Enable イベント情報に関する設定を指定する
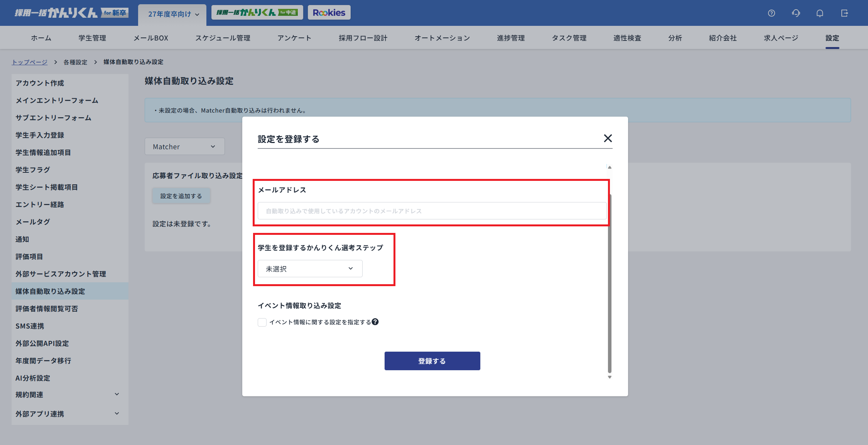The image size is (868, 445). tap(262, 322)
